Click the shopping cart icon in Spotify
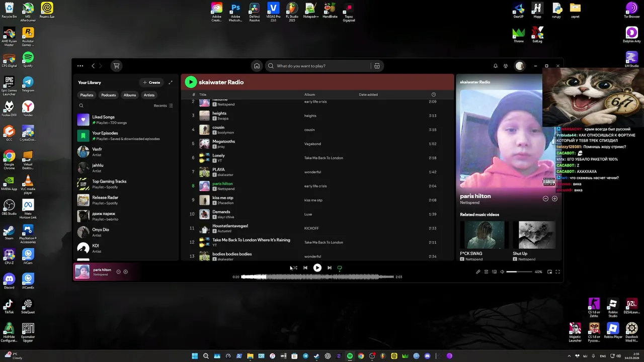Image resolution: width=644 pixels, height=362 pixels. tap(116, 66)
